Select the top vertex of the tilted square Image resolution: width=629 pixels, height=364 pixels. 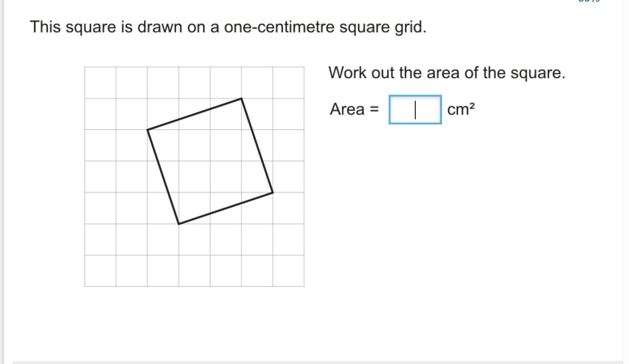click(241, 98)
